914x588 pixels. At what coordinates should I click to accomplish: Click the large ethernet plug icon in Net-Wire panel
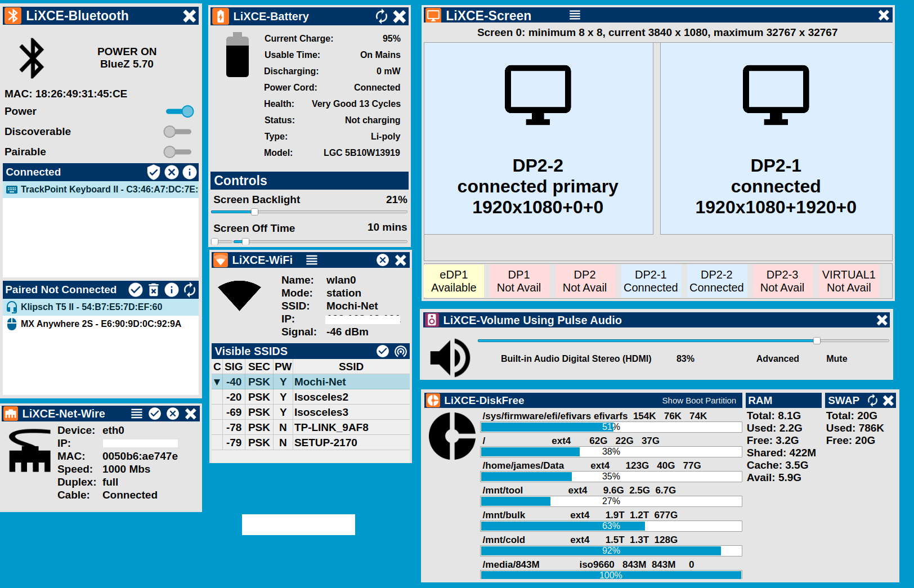click(x=30, y=450)
